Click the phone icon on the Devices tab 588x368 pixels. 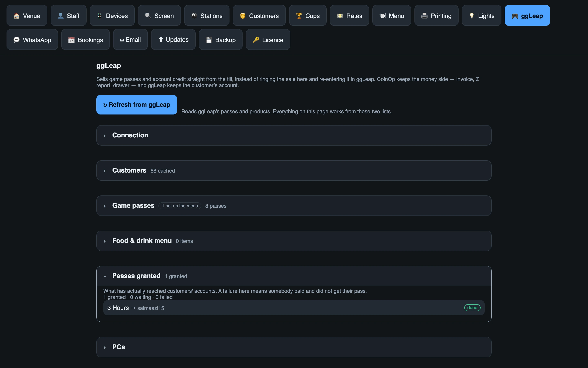point(100,16)
